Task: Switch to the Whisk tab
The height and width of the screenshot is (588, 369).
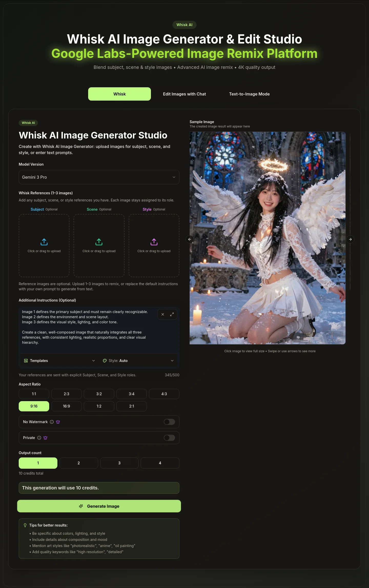Action: pos(119,94)
